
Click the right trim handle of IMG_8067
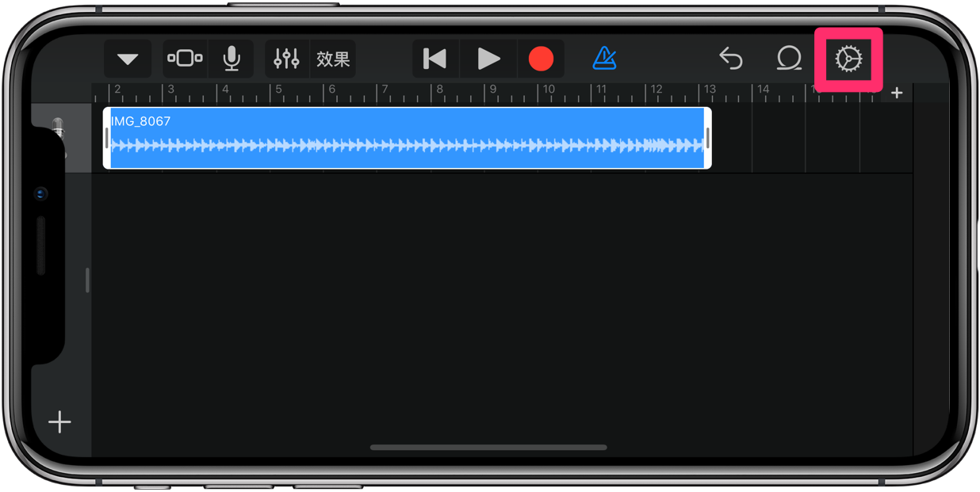point(707,138)
